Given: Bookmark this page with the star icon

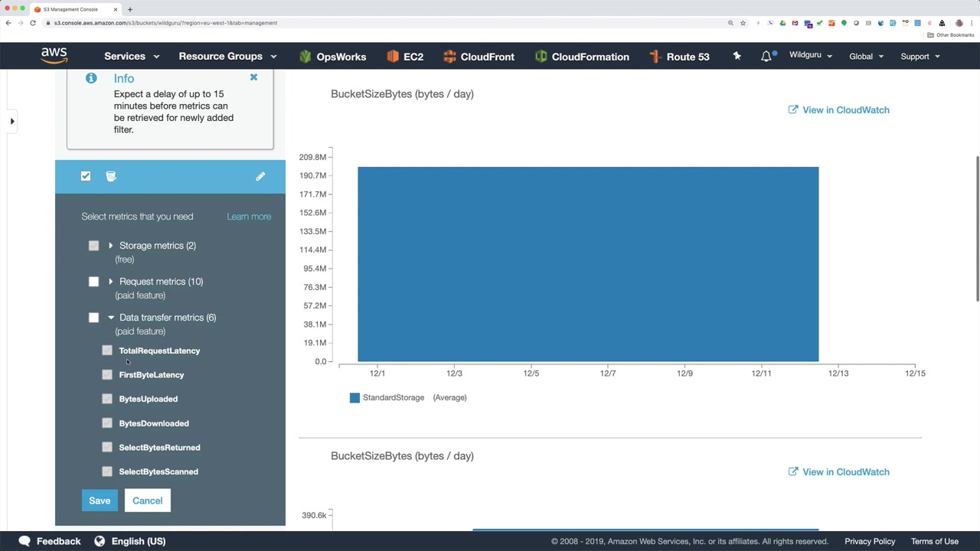Looking at the screenshot, I should coord(743,23).
